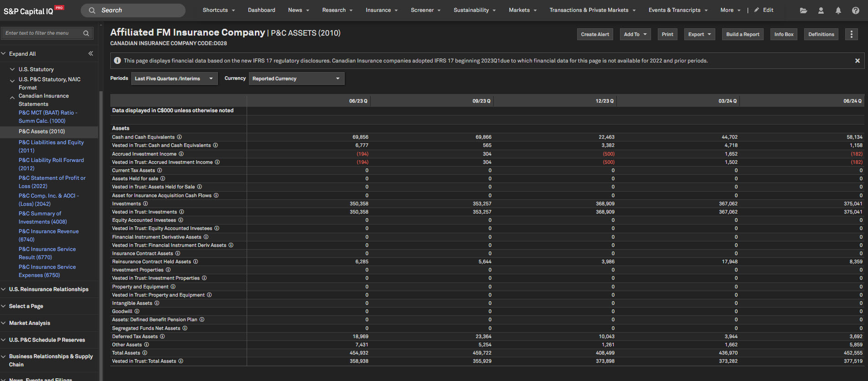Screen dimensions: 868x381
Task: Click the Definitions button
Action: point(821,34)
